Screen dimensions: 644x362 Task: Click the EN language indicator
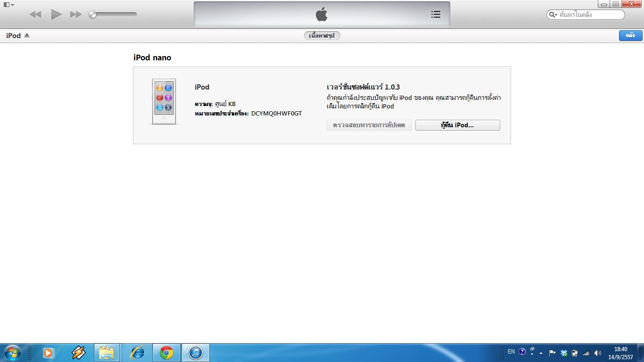(x=511, y=352)
